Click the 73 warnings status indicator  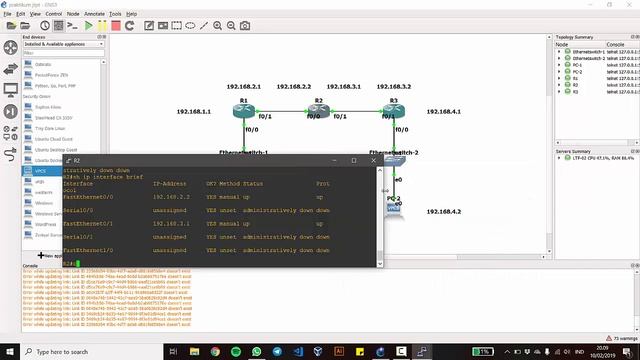622,338
